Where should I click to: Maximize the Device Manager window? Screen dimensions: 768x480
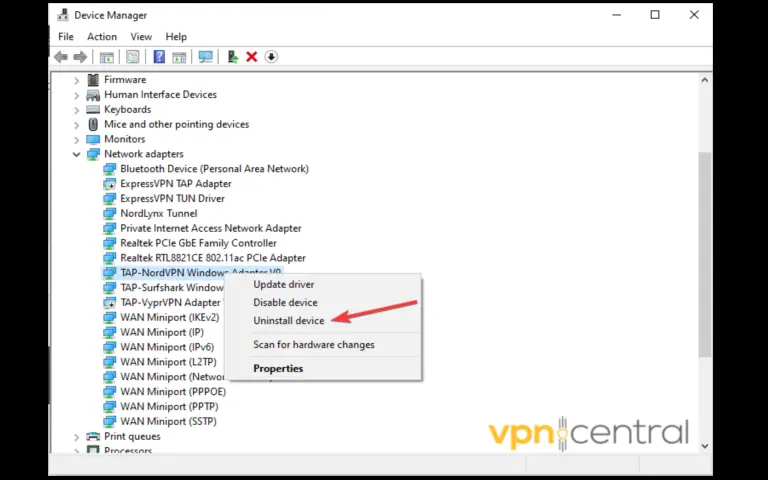click(655, 15)
